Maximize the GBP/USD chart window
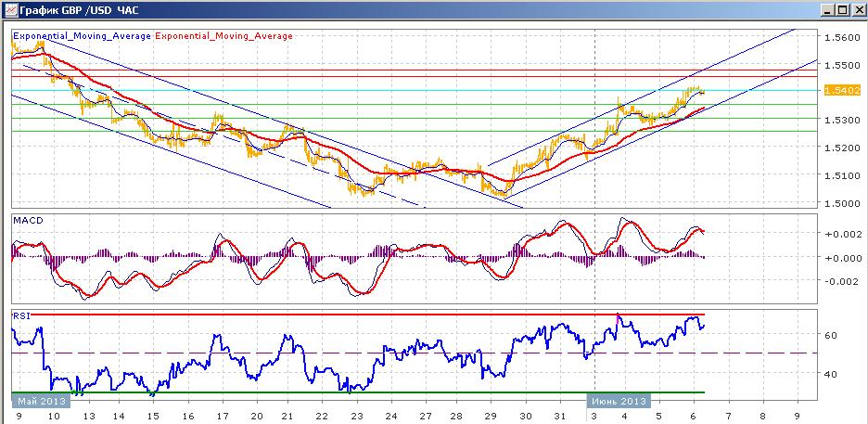Viewport: 868px width, 424px height. [x=842, y=10]
